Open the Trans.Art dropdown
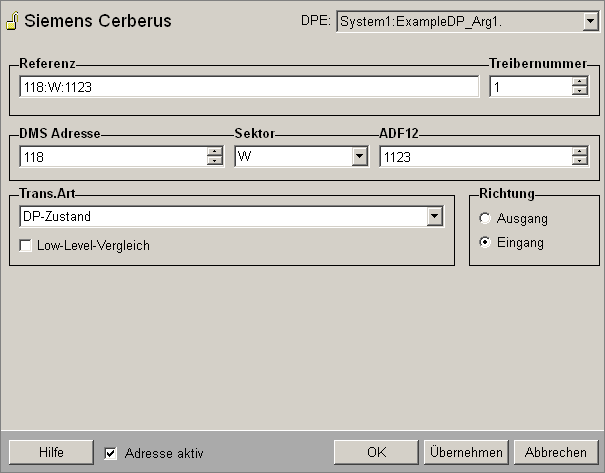The image size is (605, 473). tap(434, 217)
